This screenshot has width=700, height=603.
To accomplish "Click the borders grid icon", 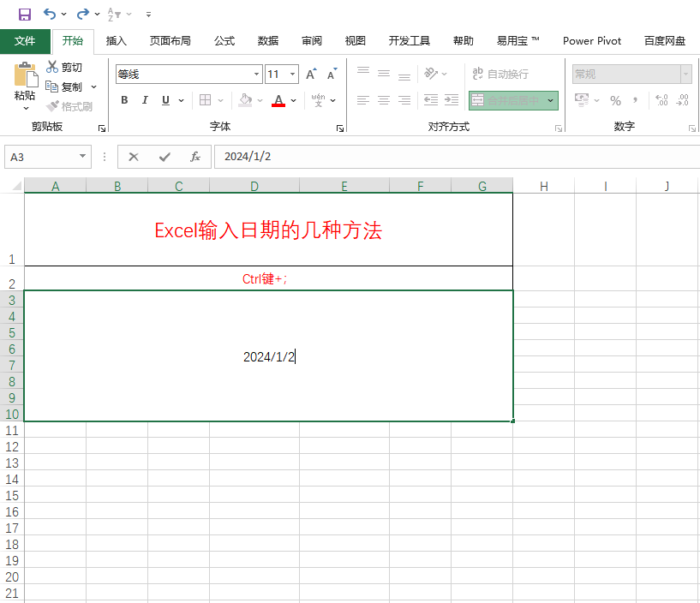I will click(x=206, y=100).
